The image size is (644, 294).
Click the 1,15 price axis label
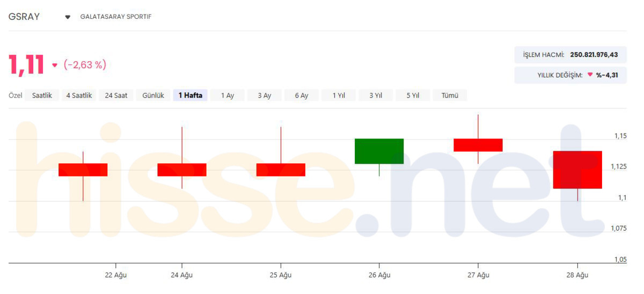(620, 136)
